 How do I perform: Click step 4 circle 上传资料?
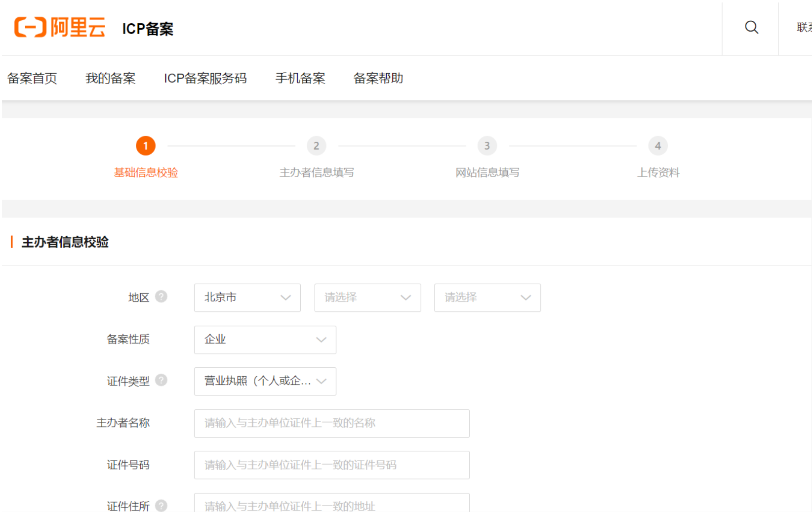(x=657, y=146)
